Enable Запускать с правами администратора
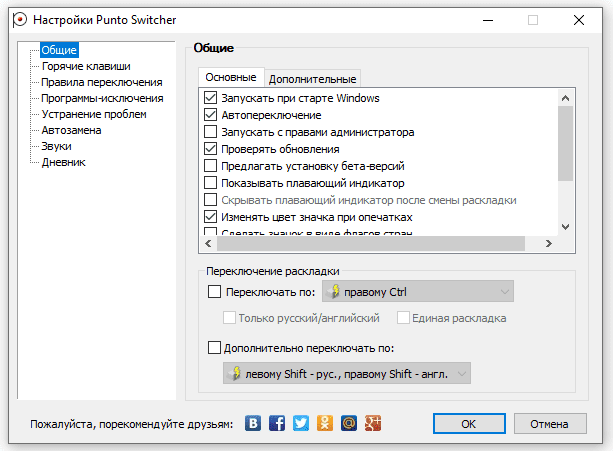Viewport: 613px width, 451px height. [x=210, y=132]
